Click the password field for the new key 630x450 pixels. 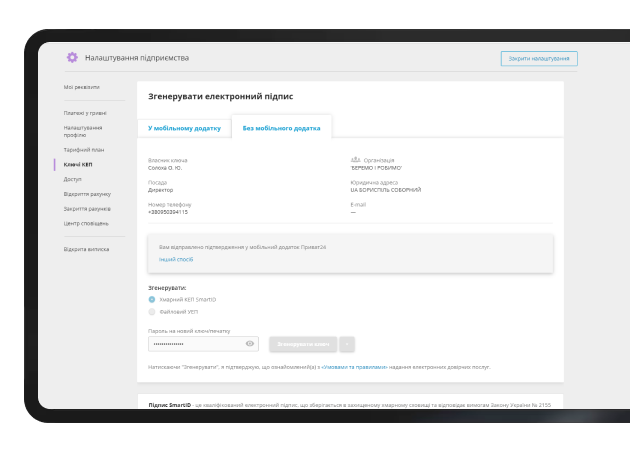coord(203,344)
